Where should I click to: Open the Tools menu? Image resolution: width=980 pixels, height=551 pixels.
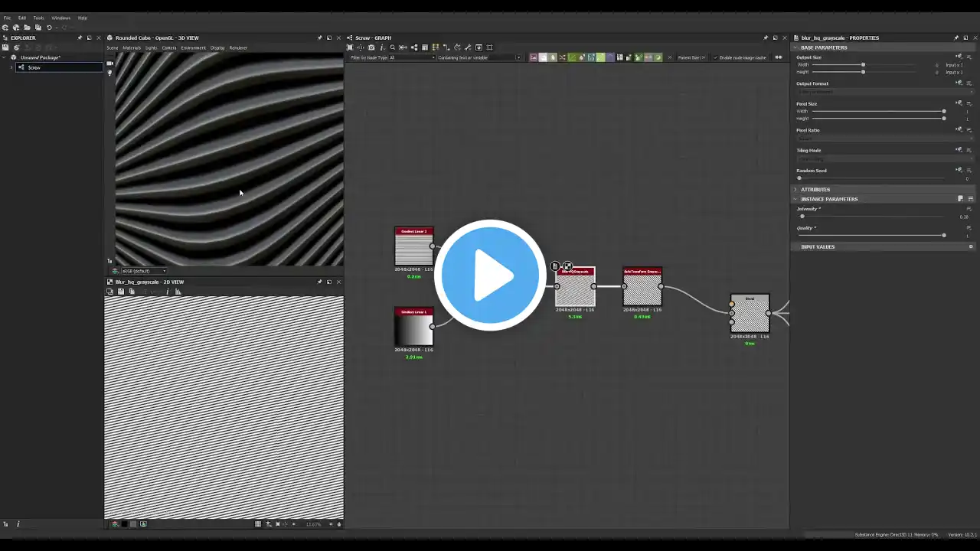coord(38,18)
